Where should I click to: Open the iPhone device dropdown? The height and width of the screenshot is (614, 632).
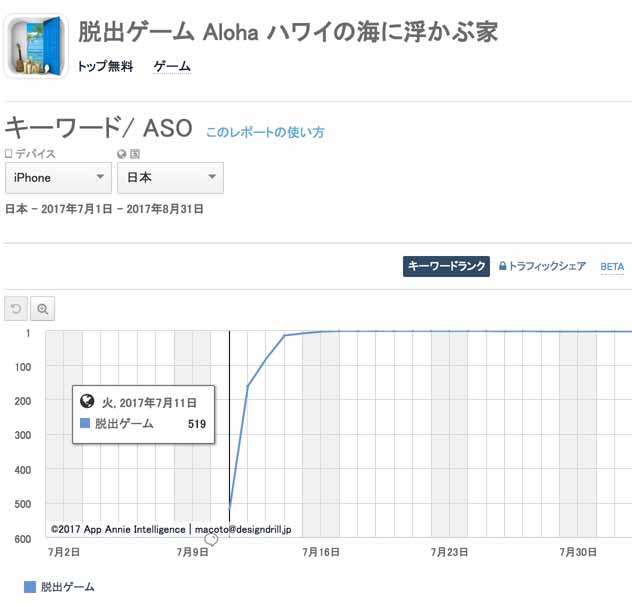(x=58, y=178)
